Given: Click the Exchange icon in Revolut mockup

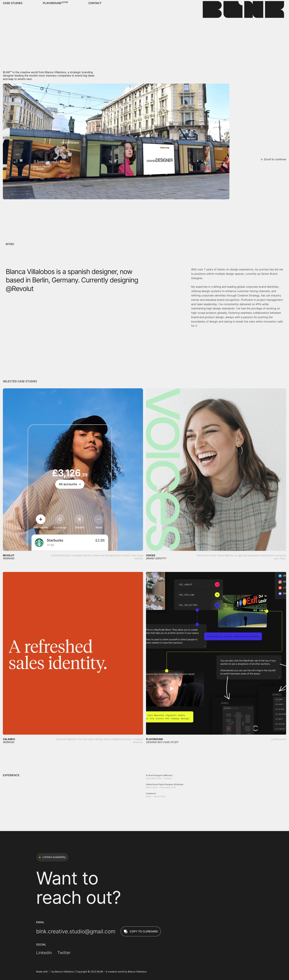Looking at the screenshot, I should point(60,519).
